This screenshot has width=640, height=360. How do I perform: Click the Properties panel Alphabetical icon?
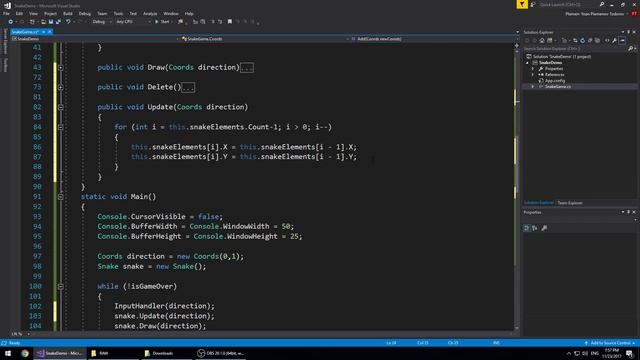pyautogui.click(x=535, y=228)
